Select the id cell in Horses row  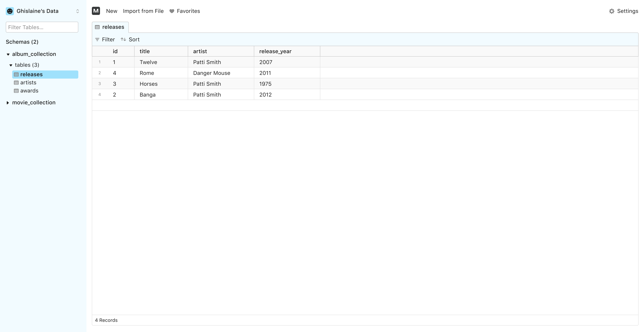(x=121, y=84)
